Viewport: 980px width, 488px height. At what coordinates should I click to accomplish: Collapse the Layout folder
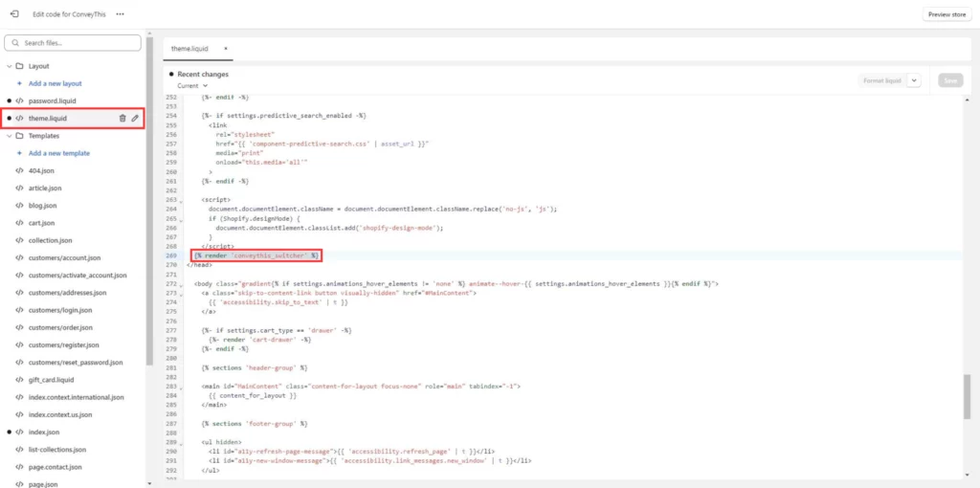[9, 66]
